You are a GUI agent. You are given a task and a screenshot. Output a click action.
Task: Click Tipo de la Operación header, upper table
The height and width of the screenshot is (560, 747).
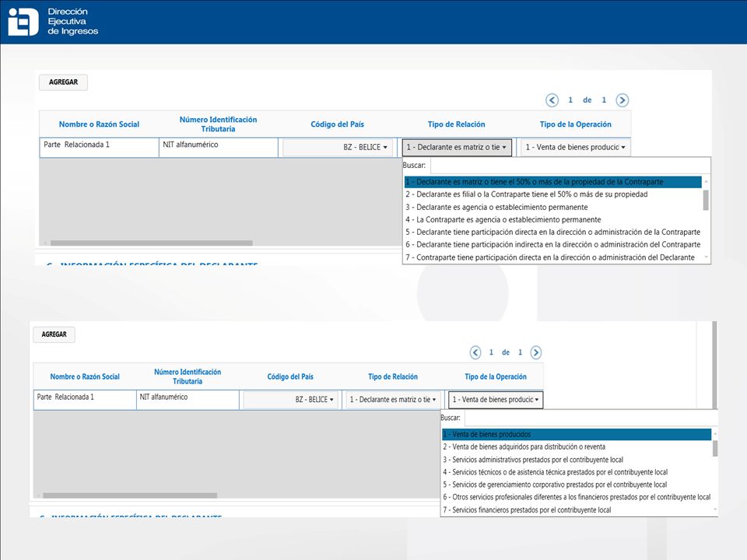[576, 124]
